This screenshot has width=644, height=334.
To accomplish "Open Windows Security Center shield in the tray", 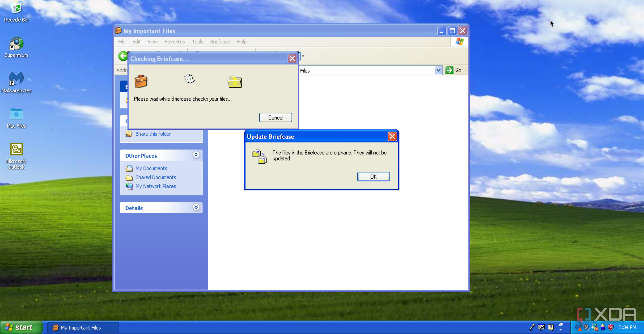I will click(x=610, y=327).
